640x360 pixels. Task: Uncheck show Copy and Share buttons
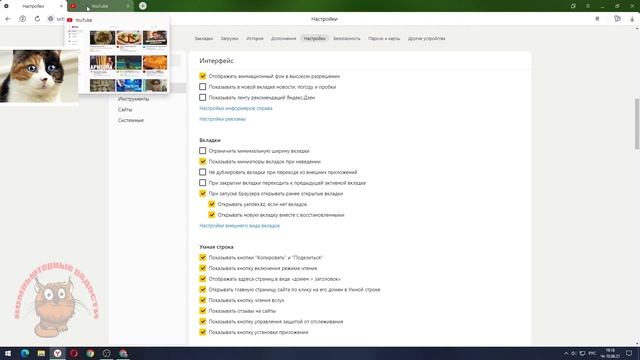click(x=202, y=257)
